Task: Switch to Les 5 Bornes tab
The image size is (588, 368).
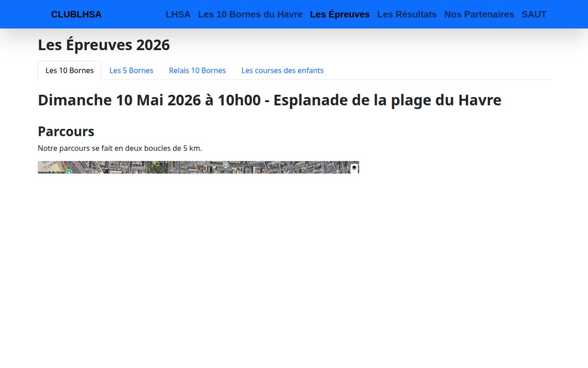Action: click(131, 70)
